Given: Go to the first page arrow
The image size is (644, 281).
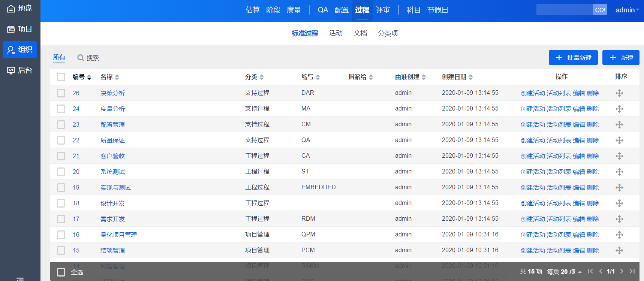Looking at the screenshot, I should [x=590, y=271].
